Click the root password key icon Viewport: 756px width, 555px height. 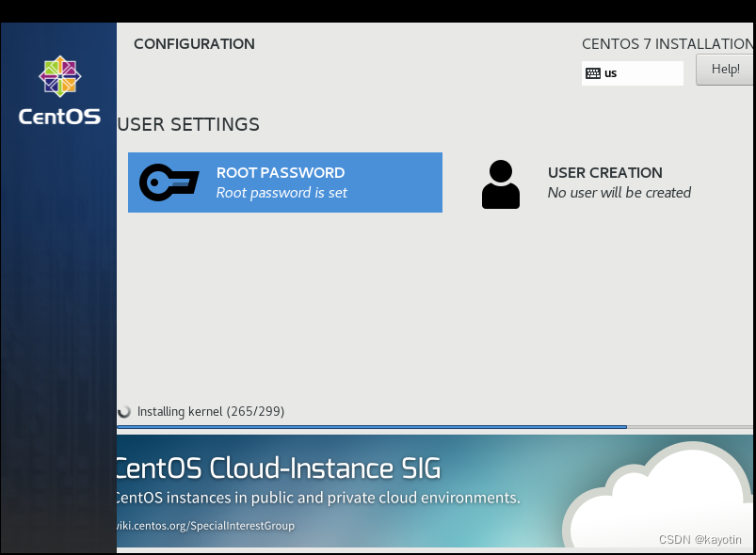click(x=169, y=182)
